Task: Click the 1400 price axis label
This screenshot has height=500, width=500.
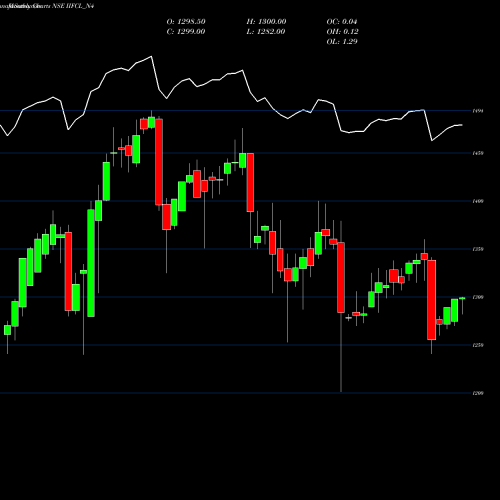Action: [478, 201]
